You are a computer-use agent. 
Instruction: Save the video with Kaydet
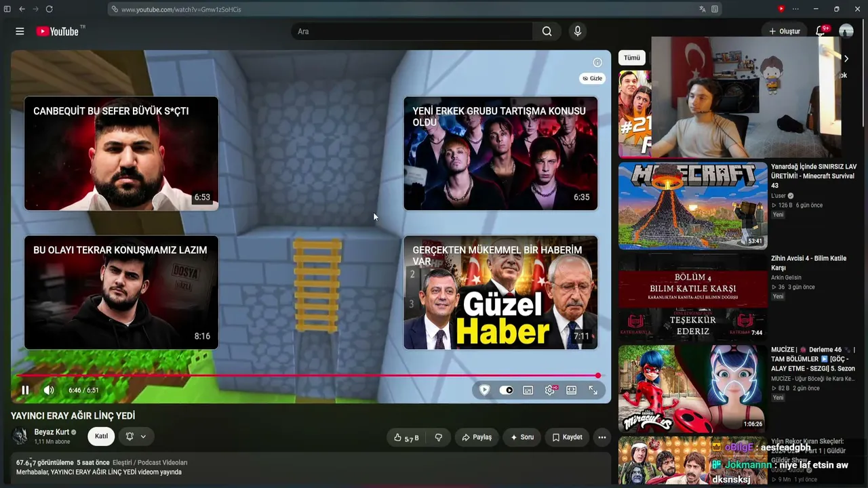click(567, 438)
